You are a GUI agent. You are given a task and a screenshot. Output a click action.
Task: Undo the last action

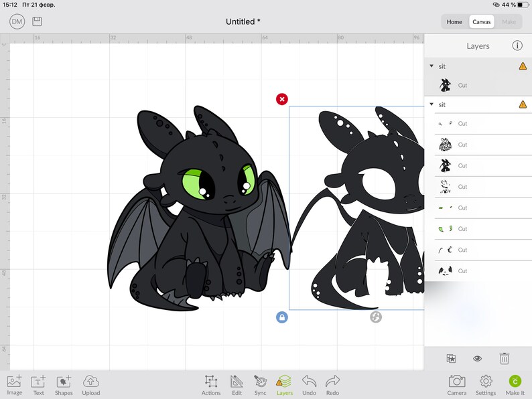(x=309, y=385)
